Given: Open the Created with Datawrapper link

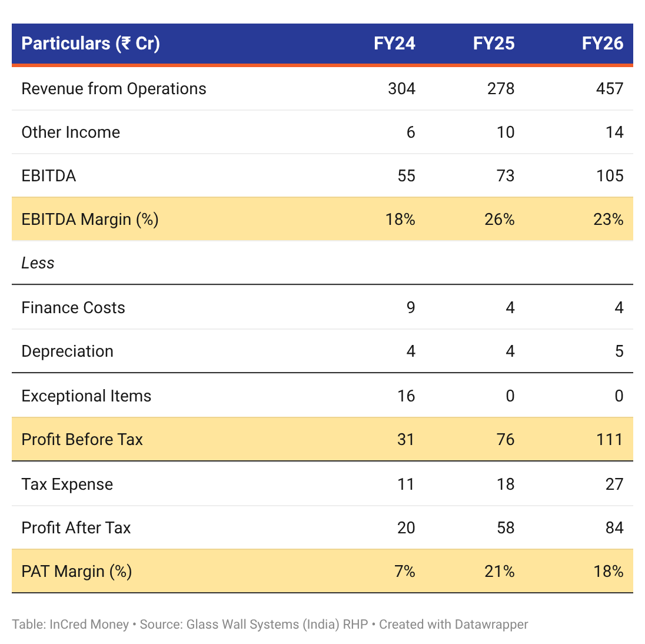Looking at the screenshot, I should point(453,624).
